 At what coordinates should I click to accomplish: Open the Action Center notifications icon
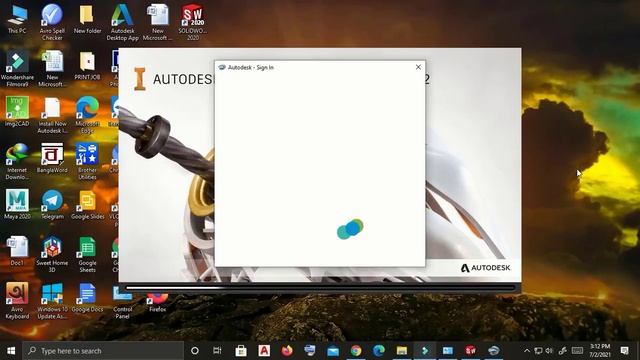(x=624, y=351)
